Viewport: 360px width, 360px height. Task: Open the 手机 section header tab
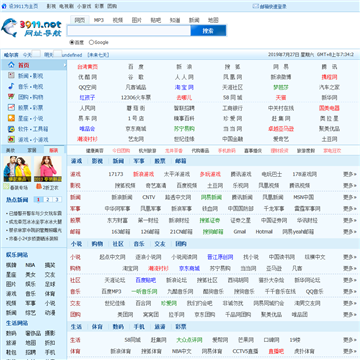[139, 327]
